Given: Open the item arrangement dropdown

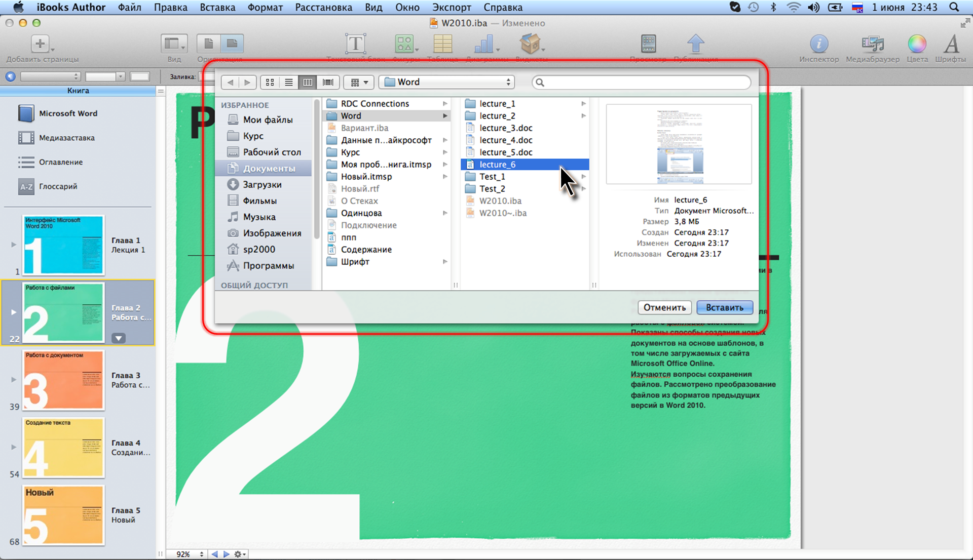Looking at the screenshot, I should click(359, 82).
